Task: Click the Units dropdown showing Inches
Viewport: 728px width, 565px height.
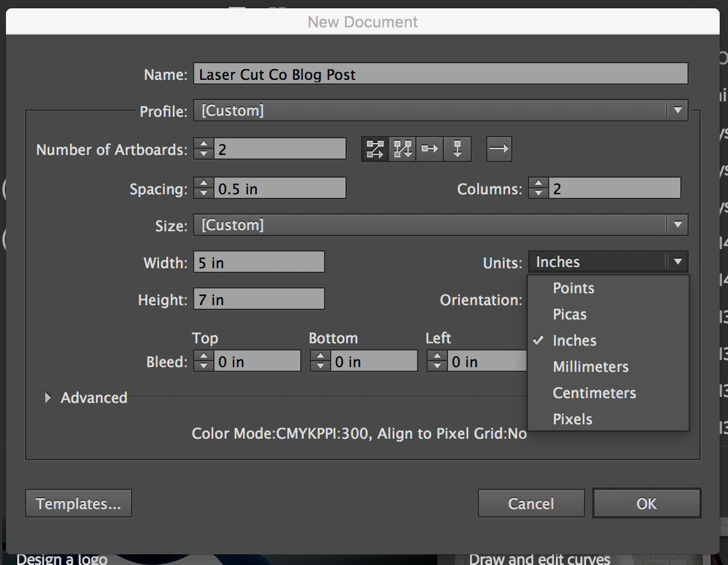Action: [608, 262]
